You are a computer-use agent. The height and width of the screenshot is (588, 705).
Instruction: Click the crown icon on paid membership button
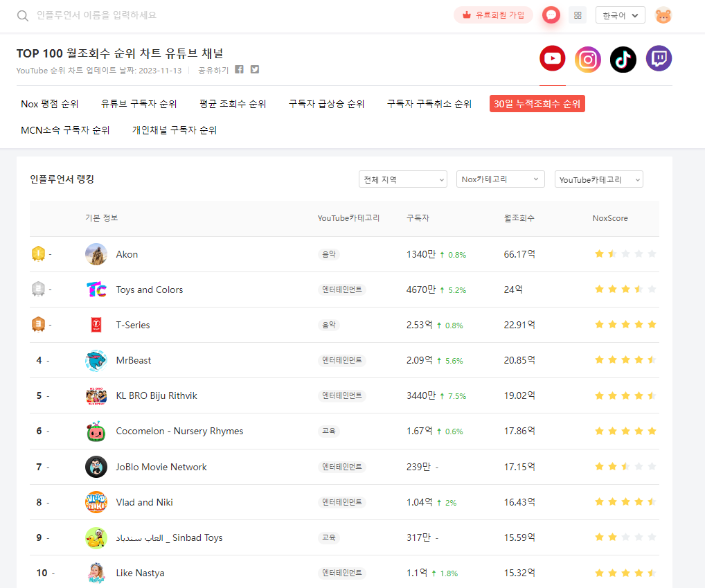point(467,15)
